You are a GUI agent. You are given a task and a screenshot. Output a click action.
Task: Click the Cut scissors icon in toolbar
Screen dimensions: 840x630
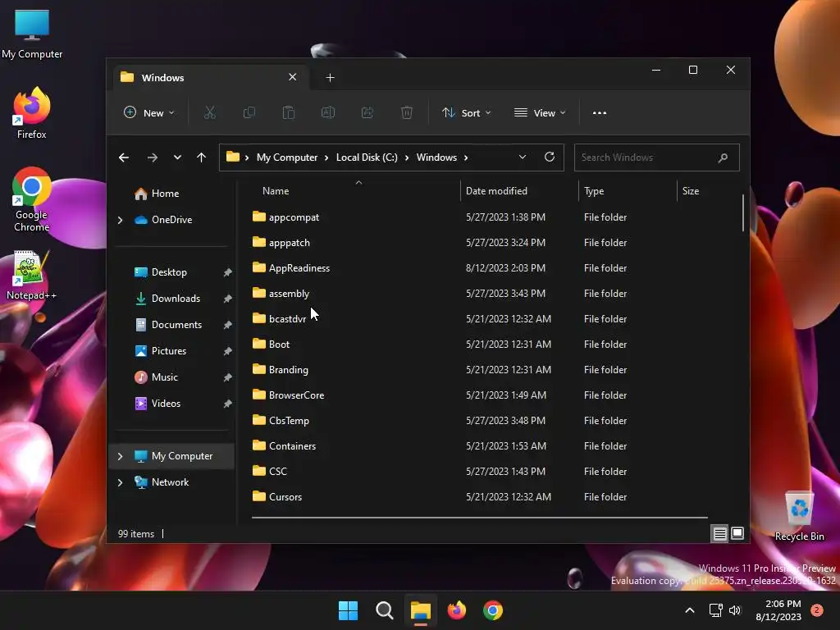tap(209, 112)
